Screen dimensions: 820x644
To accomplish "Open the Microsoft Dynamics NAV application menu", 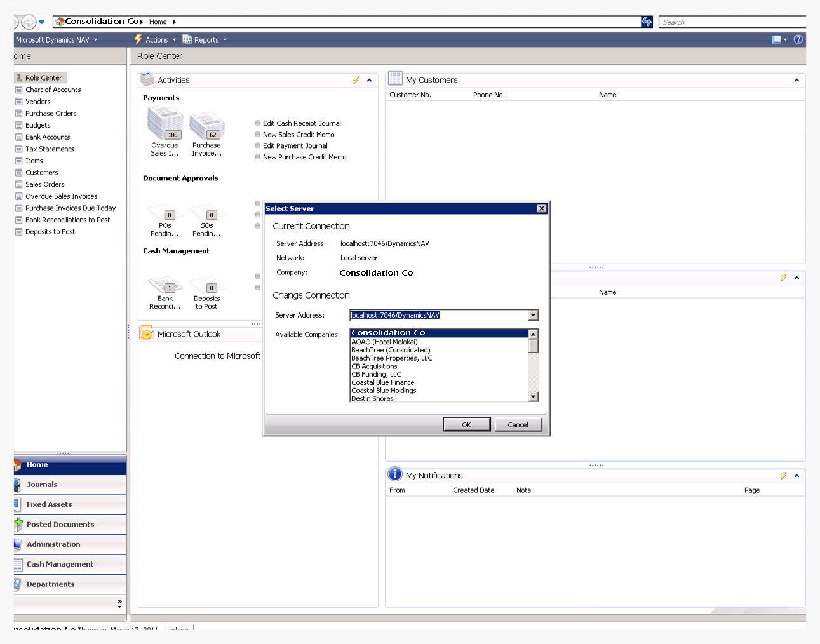I will coord(57,39).
